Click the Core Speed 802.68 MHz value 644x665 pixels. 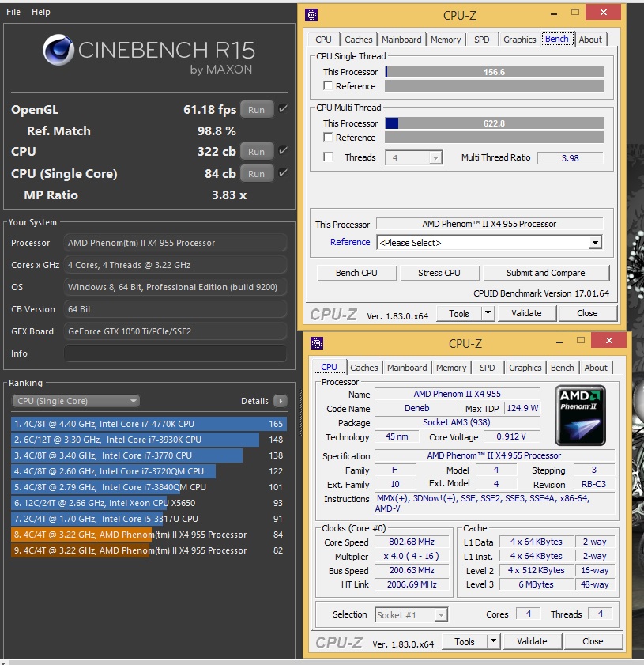pyautogui.click(x=412, y=542)
